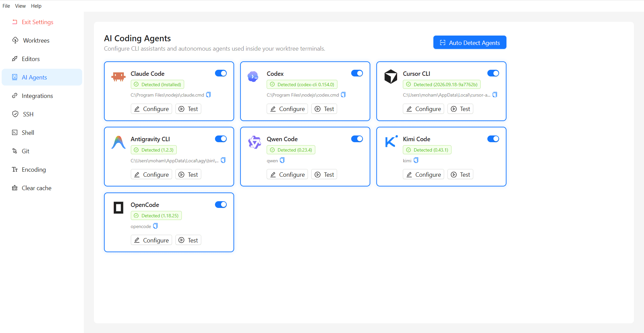Viewport: 644px width, 333px height.
Task: Open the Git settings section
Action: click(42, 151)
